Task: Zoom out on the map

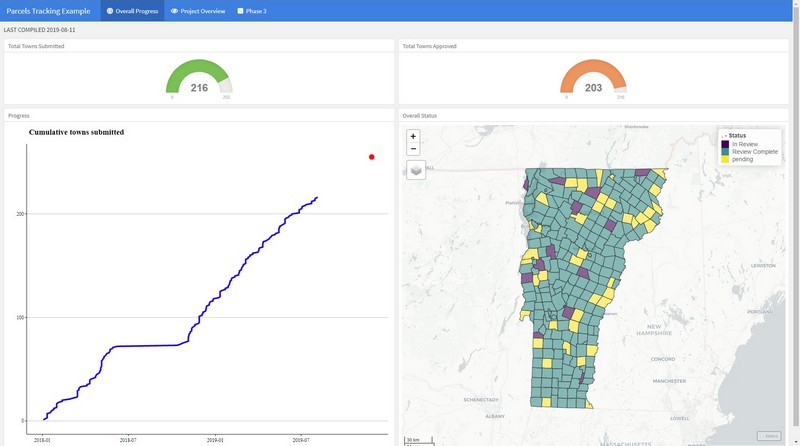Action: click(x=414, y=149)
